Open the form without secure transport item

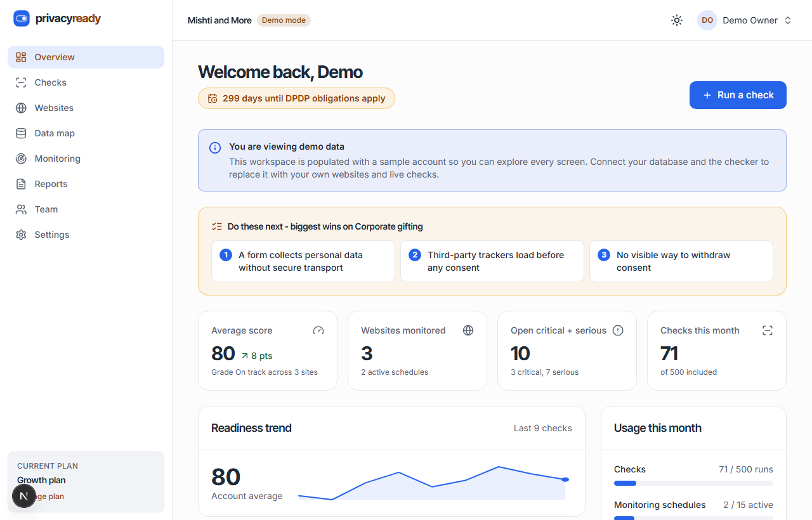[303, 261]
